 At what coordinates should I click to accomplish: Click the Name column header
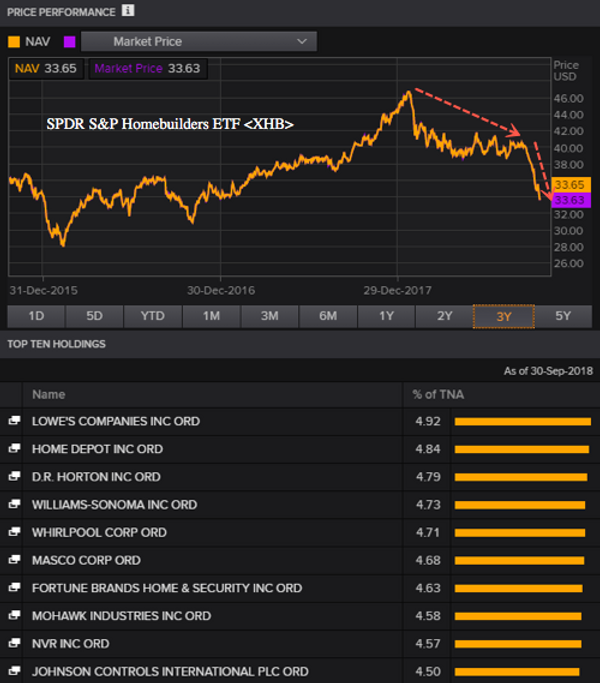pyautogui.click(x=49, y=395)
